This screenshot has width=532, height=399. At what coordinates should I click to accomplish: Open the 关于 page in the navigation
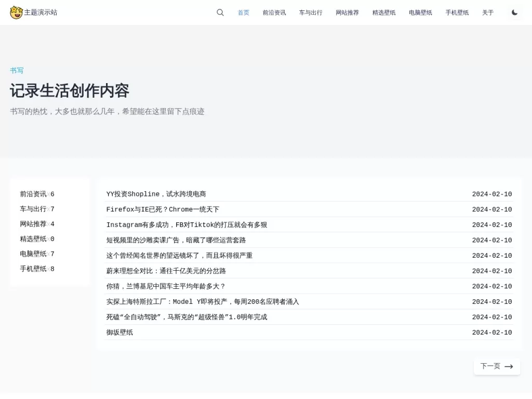(487, 12)
